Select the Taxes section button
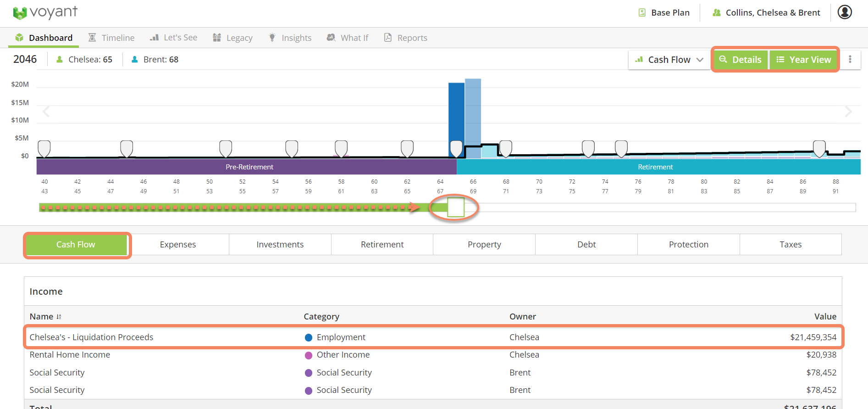This screenshot has width=868, height=409. pos(791,245)
